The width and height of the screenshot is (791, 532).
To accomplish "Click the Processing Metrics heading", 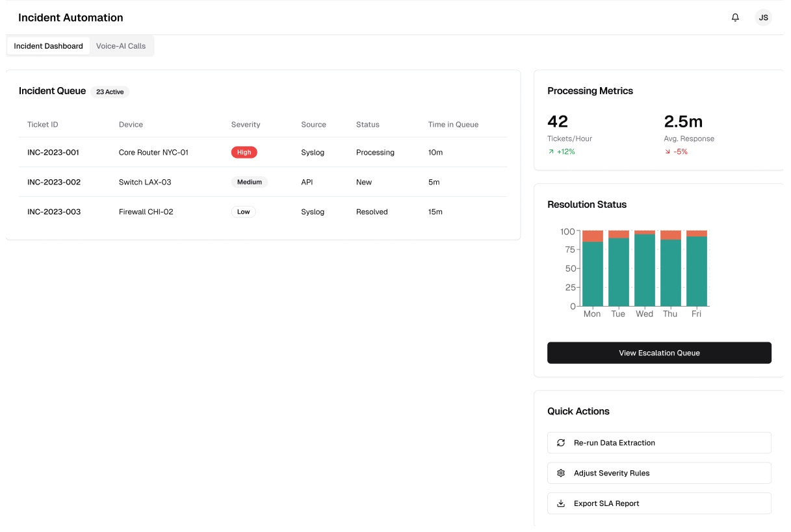I will coord(590,91).
